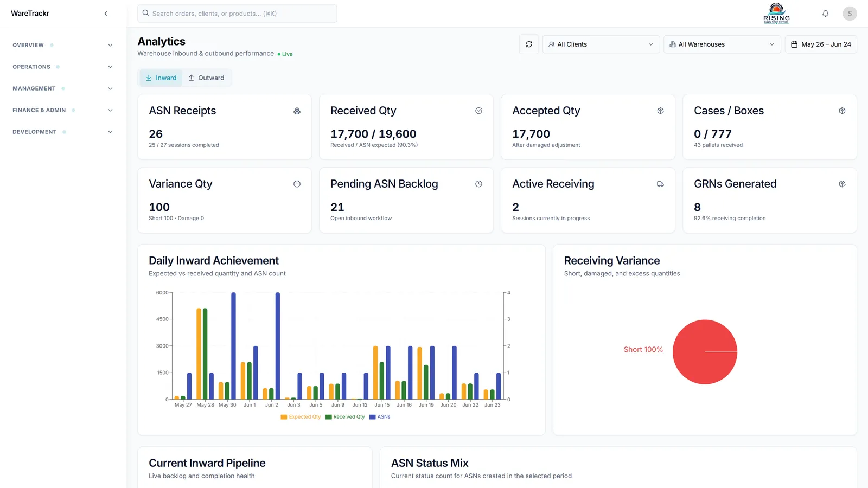Image resolution: width=868 pixels, height=488 pixels.
Task: Click the GRNs Generated package icon
Action: point(842,184)
